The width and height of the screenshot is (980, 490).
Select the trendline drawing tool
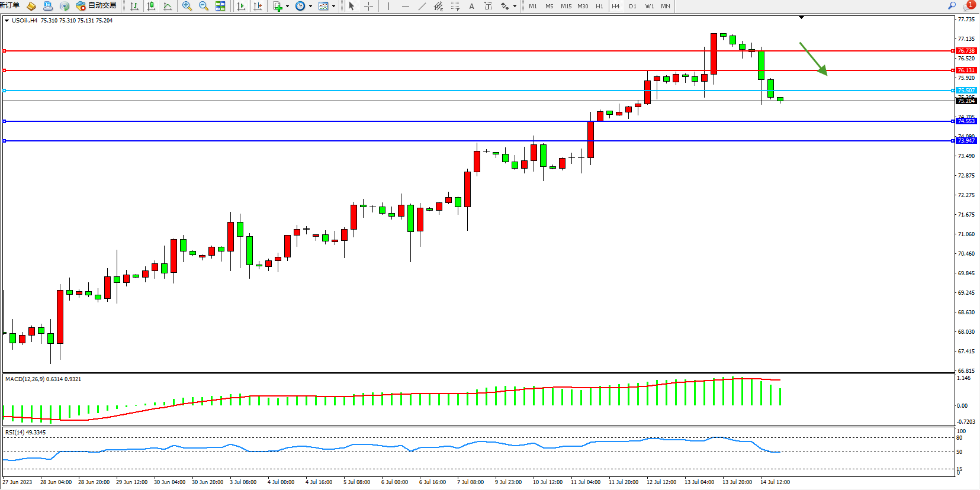click(422, 6)
